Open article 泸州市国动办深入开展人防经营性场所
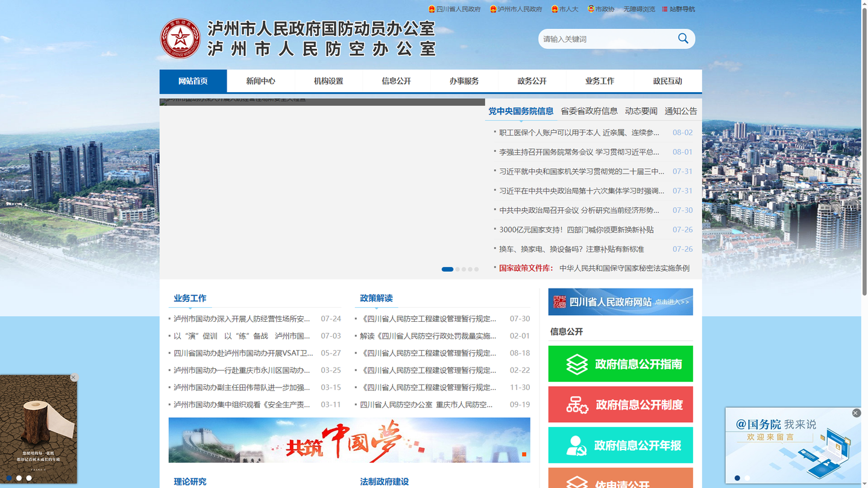 (x=242, y=319)
